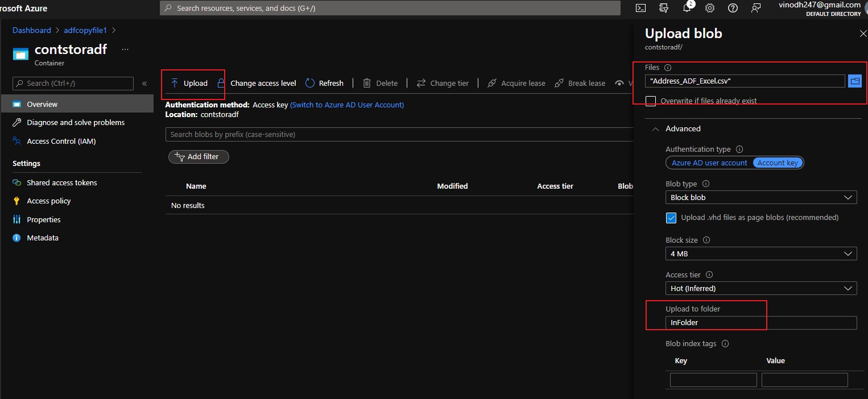Image resolution: width=868 pixels, height=399 pixels.
Task: Go to adfcopyfile1 breadcrumb
Action: click(86, 30)
